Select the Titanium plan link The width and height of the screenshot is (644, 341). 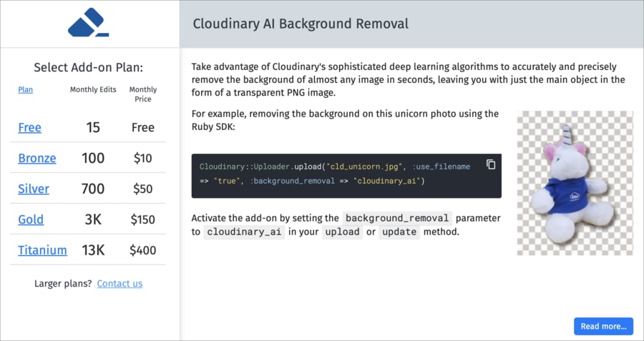(x=42, y=250)
